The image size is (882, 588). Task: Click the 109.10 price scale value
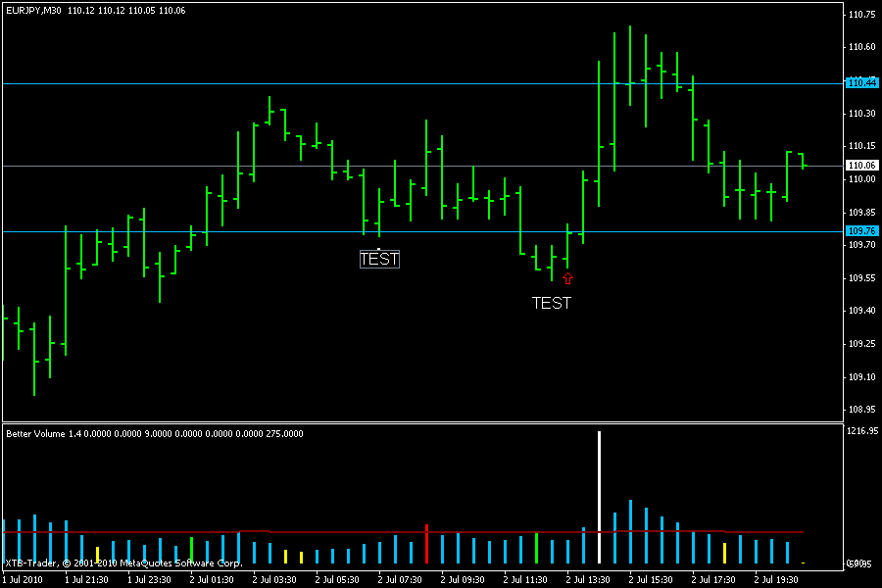click(x=861, y=377)
